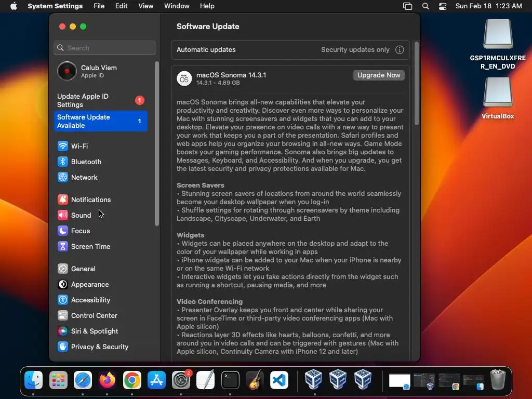This screenshot has width=532, height=399.
Task: Open Spotlight search from menu bar
Action: coord(425,6)
